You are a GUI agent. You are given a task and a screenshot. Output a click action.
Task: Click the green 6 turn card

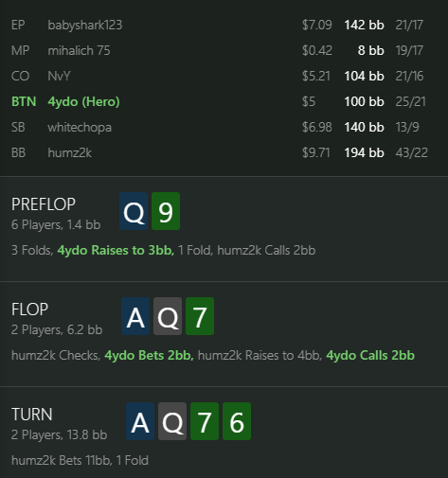tap(237, 421)
